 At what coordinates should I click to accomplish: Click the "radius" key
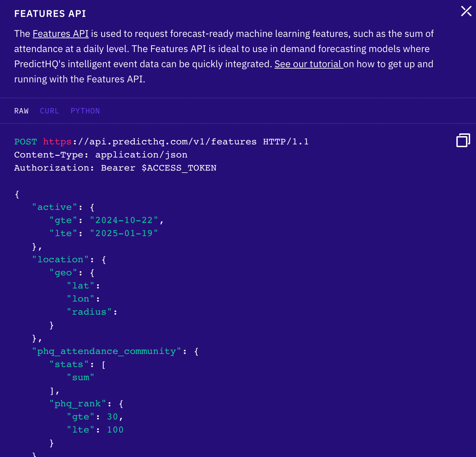click(89, 312)
